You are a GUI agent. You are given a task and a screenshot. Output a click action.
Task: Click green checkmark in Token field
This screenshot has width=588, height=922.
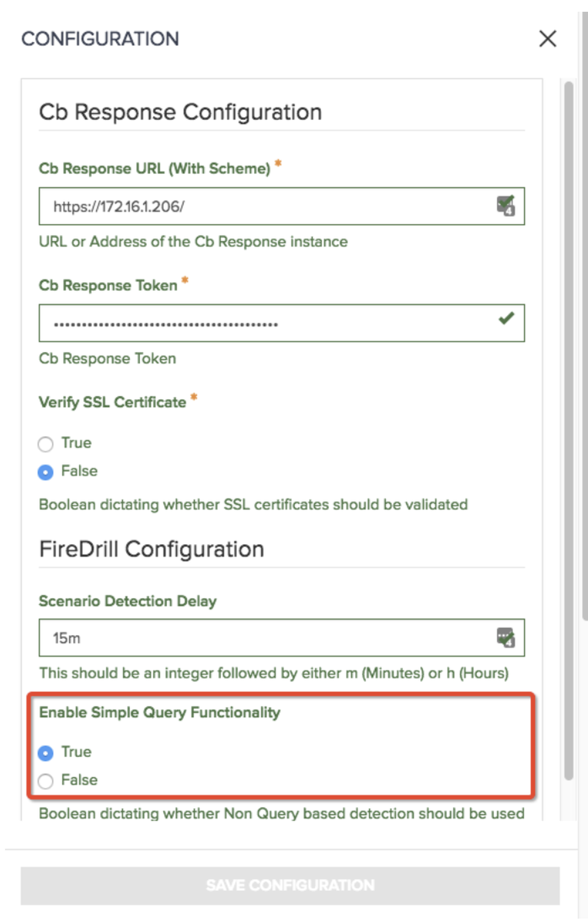[506, 318]
